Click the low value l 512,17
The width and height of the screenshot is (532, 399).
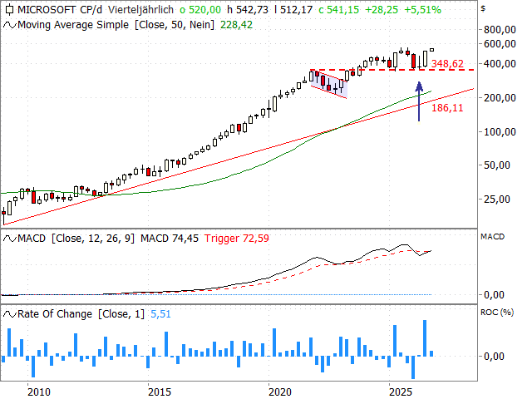point(293,9)
